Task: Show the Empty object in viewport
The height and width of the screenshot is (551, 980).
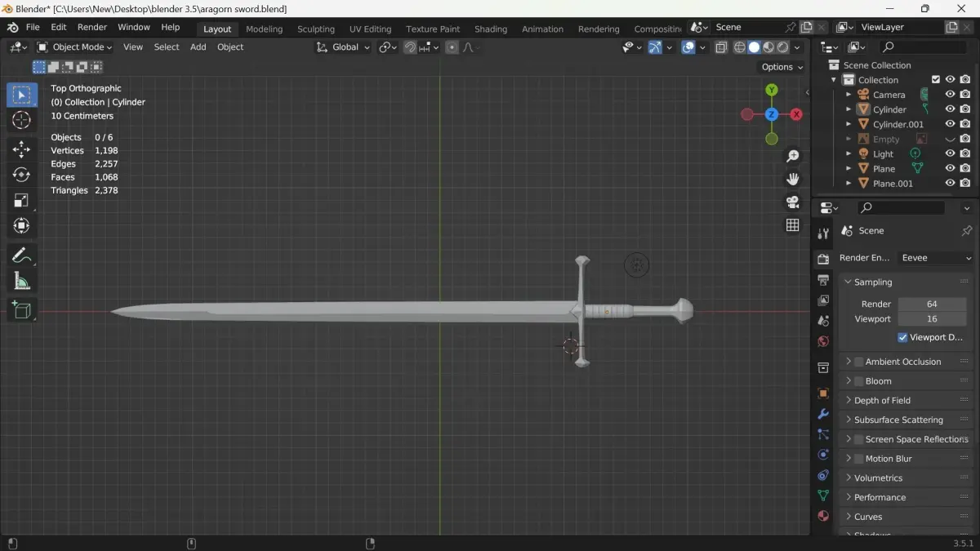Action: (950, 140)
